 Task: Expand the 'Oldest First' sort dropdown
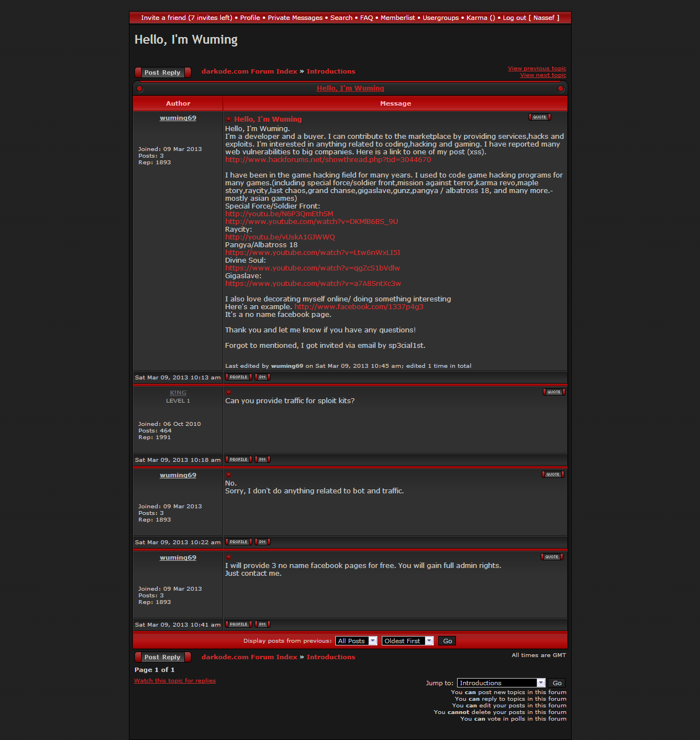tap(407, 641)
